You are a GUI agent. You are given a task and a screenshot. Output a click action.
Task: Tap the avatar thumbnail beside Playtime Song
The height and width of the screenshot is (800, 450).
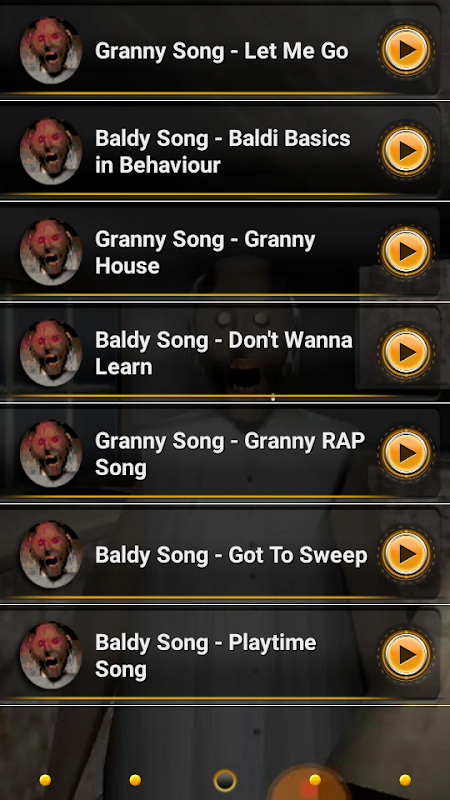51,655
